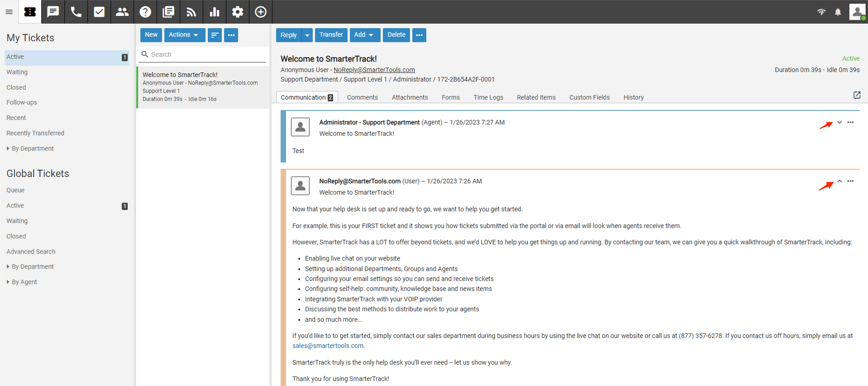Open the Live Chat section icon
Viewport: 868px width, 386px height.
53,12
